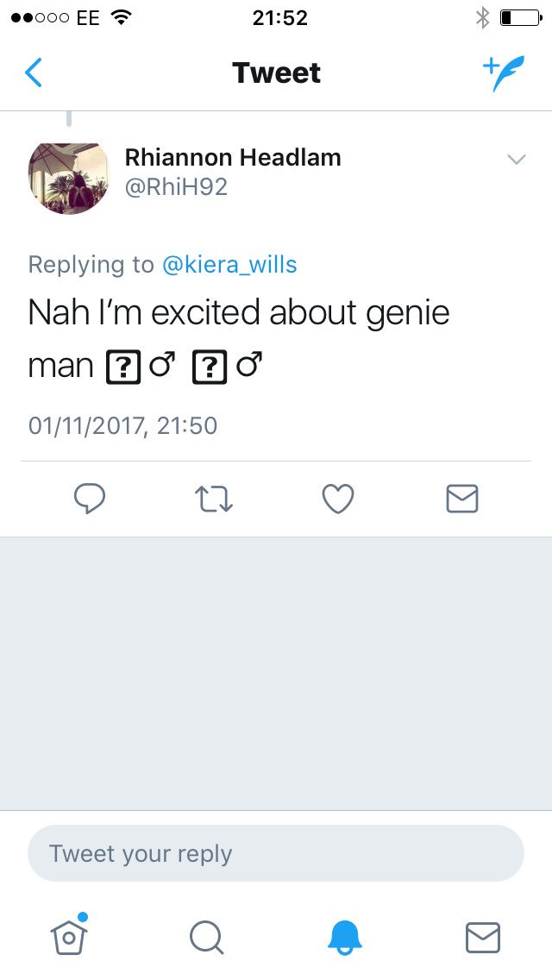Open Rhiannon Headlam's name link
Viewport: 552px width, 980px height.
(233, 158)
